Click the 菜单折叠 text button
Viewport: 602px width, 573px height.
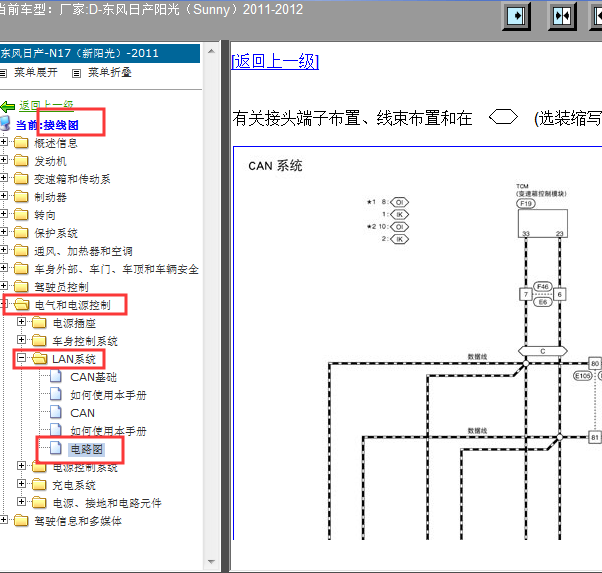[x=110, y=72]
